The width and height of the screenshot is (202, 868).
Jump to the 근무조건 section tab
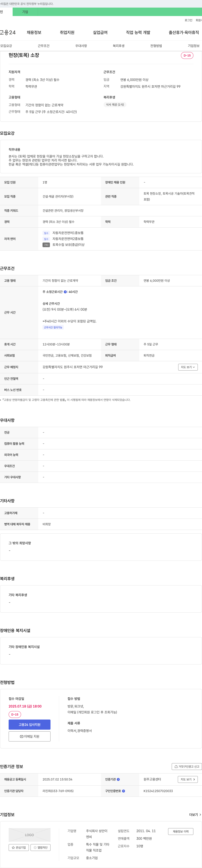coord(43,46)
